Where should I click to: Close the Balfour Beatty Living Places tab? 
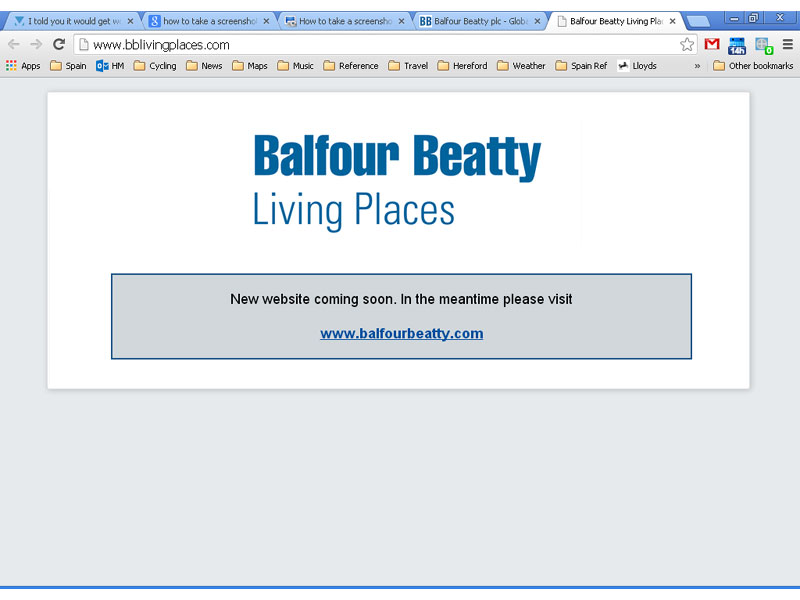[672, 21]
